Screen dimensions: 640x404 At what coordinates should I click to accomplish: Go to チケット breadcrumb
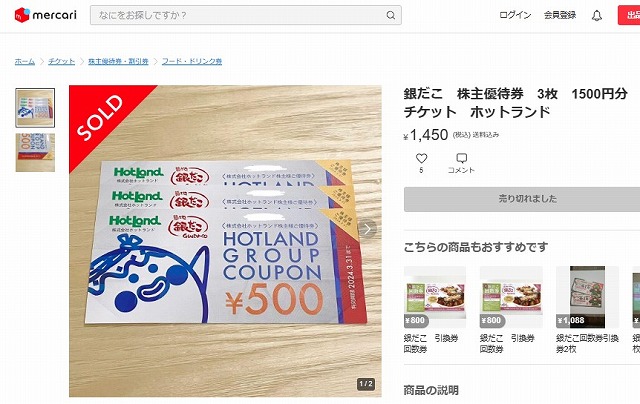click(x=61, y=61)
